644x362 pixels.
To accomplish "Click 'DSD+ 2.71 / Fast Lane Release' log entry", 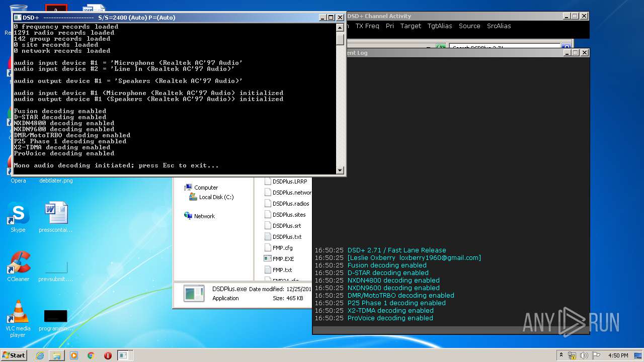I will (397, 250).
